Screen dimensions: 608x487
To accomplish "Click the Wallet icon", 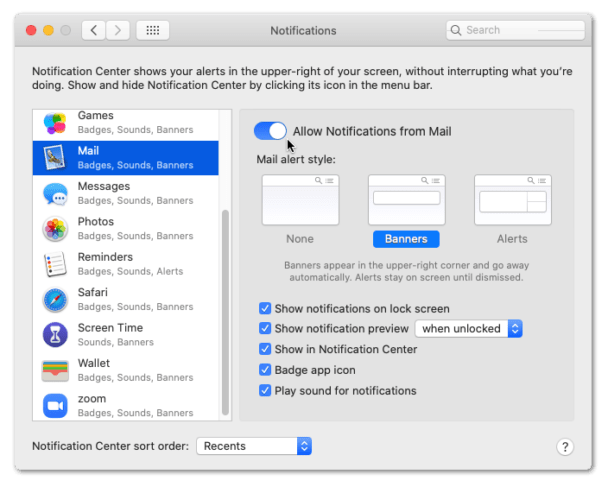I will 55,370.
